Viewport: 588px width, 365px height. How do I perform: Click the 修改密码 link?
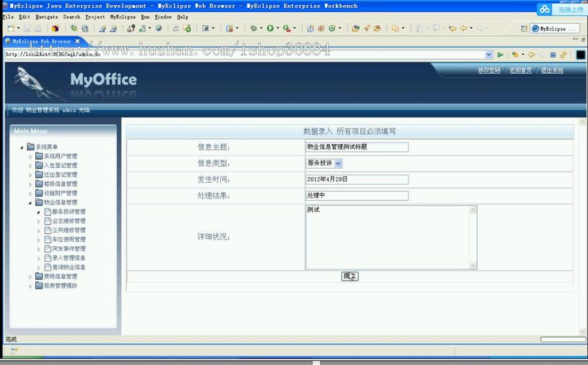[x=489, y=71]
